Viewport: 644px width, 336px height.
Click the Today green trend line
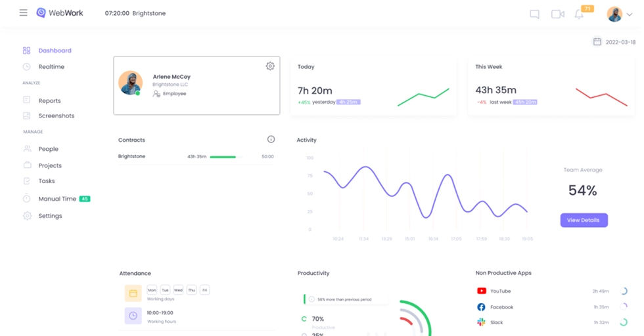(423, 97)
